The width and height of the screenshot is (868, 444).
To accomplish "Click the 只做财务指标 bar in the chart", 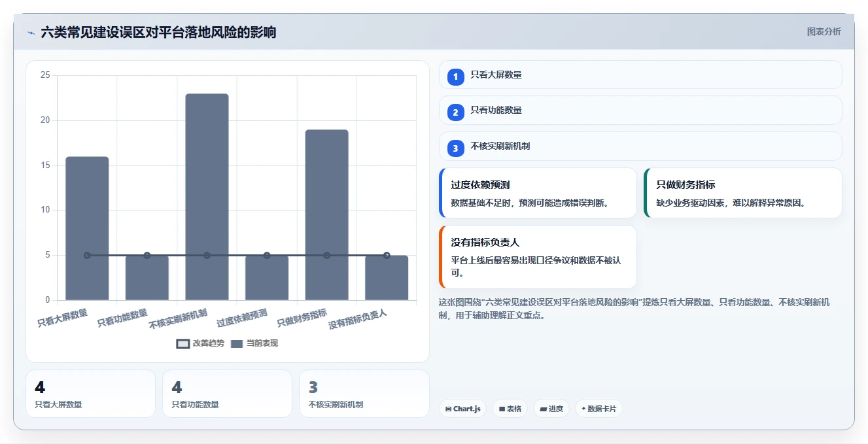I will (326, 215).
